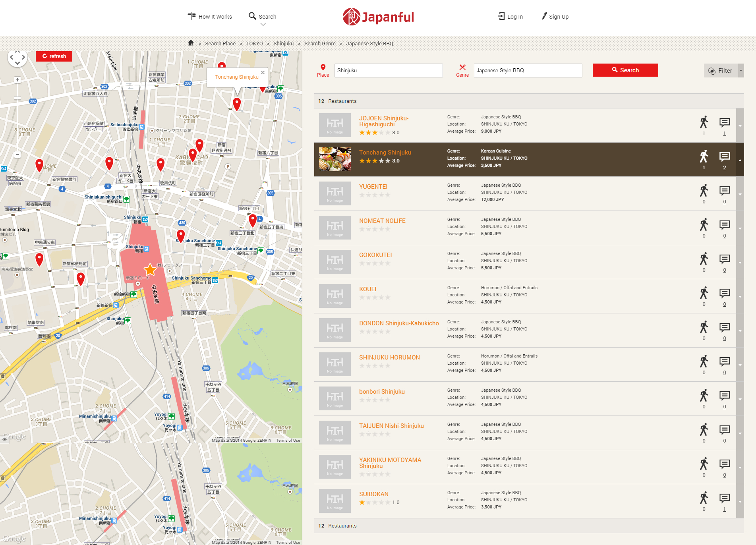Click the Log In link
The height and width of the screenshot is (545, 756).
[510, 16]
